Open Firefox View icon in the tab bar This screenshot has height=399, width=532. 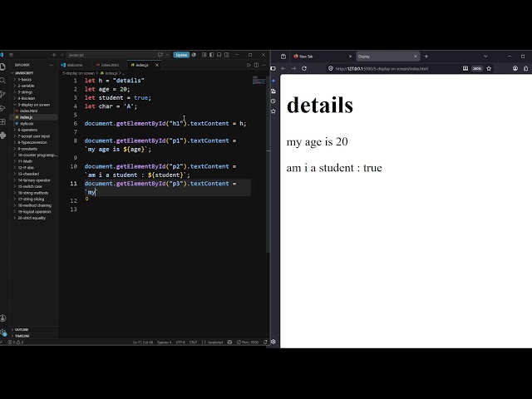[283, 57]
